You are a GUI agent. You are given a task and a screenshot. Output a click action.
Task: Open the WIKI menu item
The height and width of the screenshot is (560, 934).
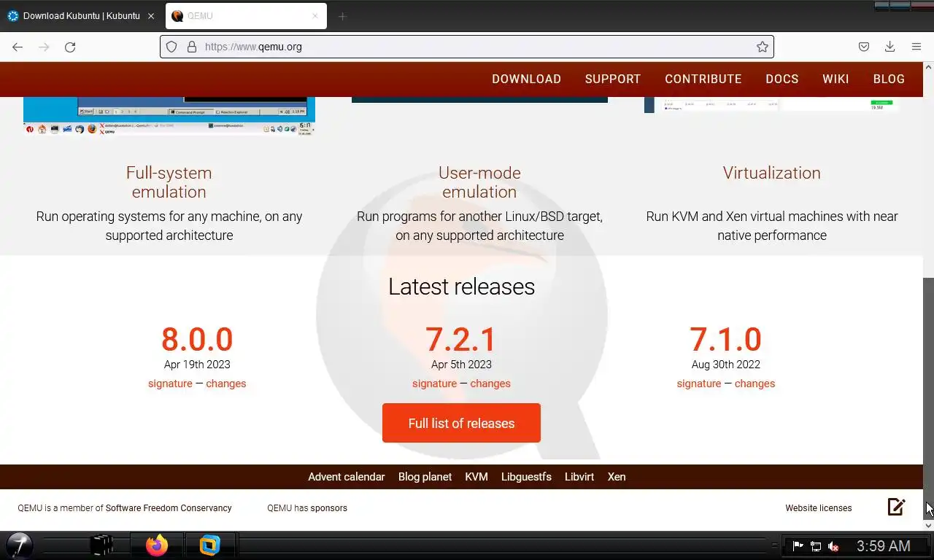click(835, 79)
